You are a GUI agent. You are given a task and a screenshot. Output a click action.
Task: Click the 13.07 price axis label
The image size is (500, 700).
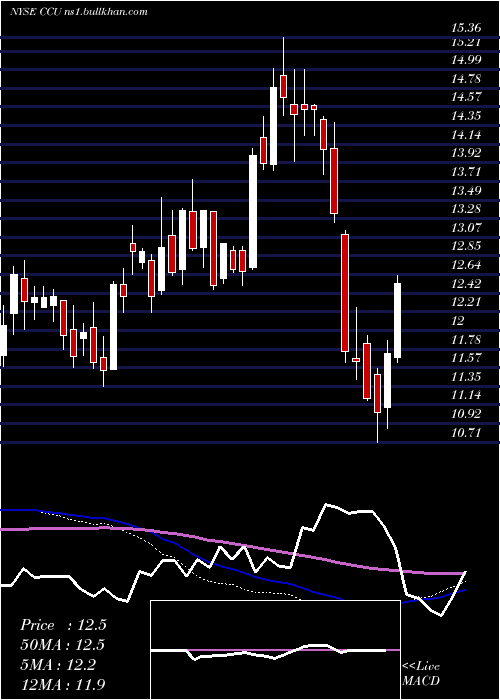[x=466, y=228]
